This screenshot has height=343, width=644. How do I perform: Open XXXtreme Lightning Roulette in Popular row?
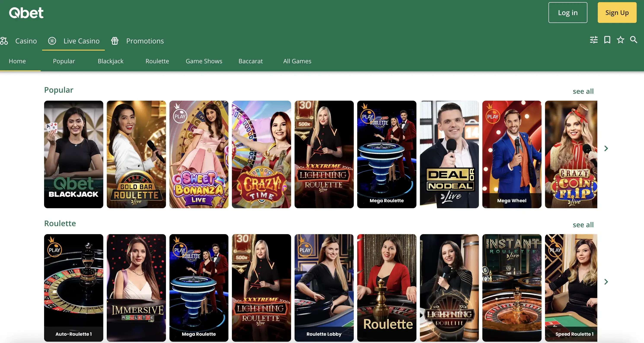pos(324,154)
